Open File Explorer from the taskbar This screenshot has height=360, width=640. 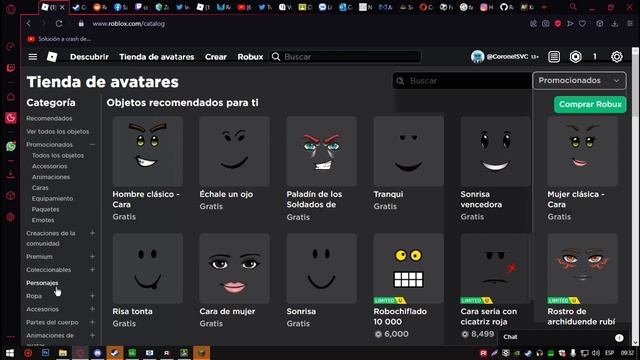tap(62, 353)
